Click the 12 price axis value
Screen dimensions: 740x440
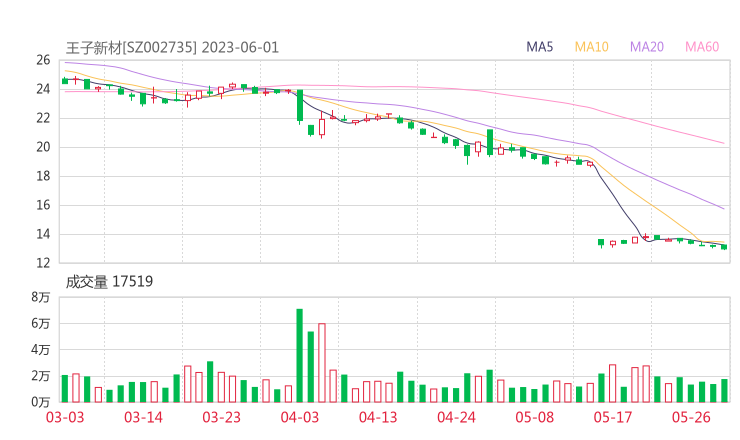tap(43, 262)
